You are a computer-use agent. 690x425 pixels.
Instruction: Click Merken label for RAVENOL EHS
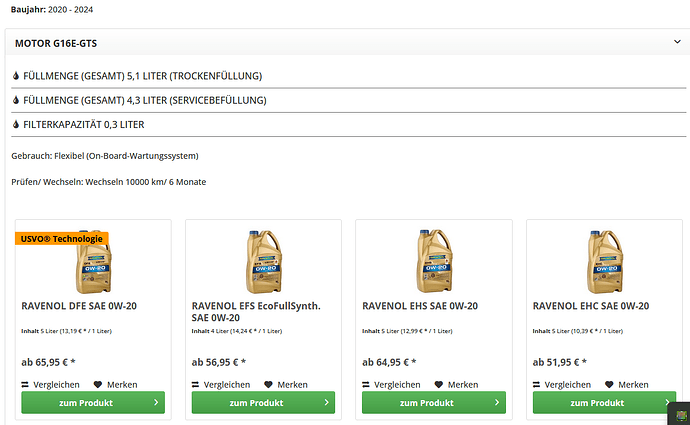pyautogui.click(x=463, y=385)
